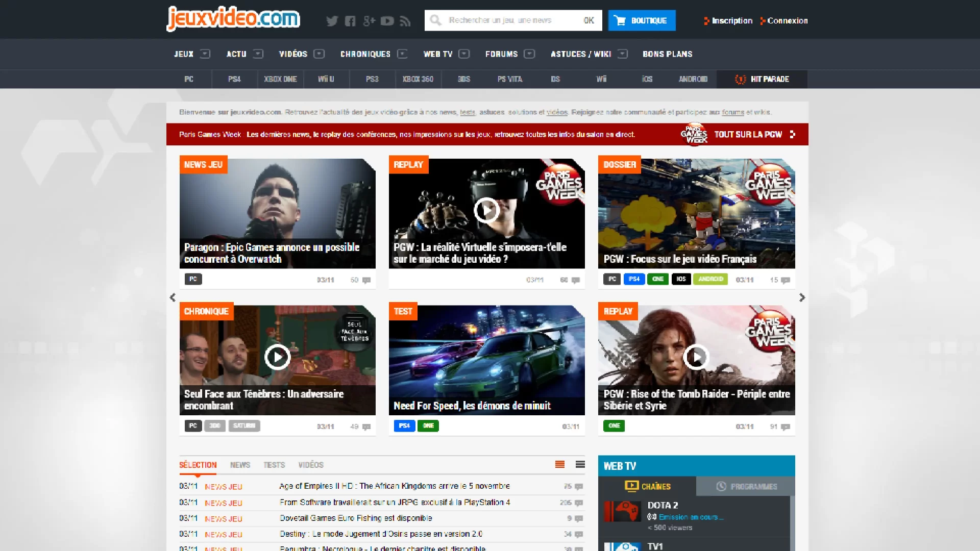Open comments icon on Destiny news row
Viewport: 980px width, 551px height.
pos(579,534)
